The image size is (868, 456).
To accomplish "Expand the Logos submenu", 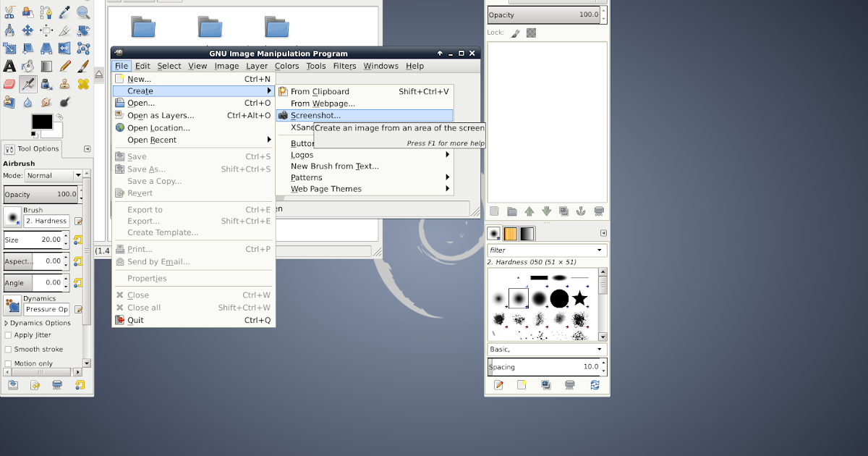I will pyautogui.click(x=364, y=155).
